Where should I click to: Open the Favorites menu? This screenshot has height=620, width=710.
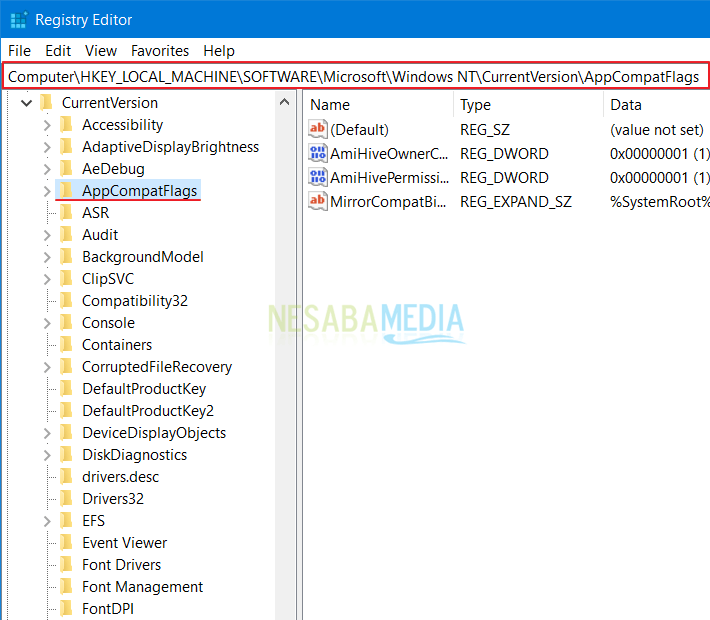[160, 50]
